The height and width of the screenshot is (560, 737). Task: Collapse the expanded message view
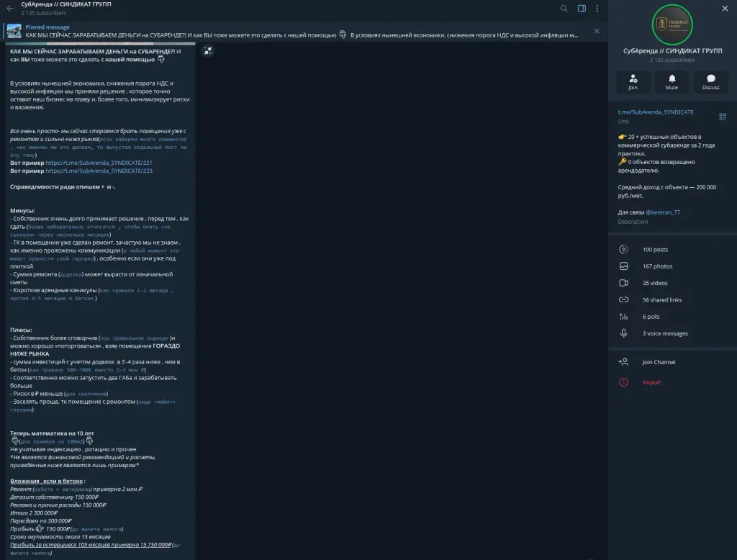208,51
